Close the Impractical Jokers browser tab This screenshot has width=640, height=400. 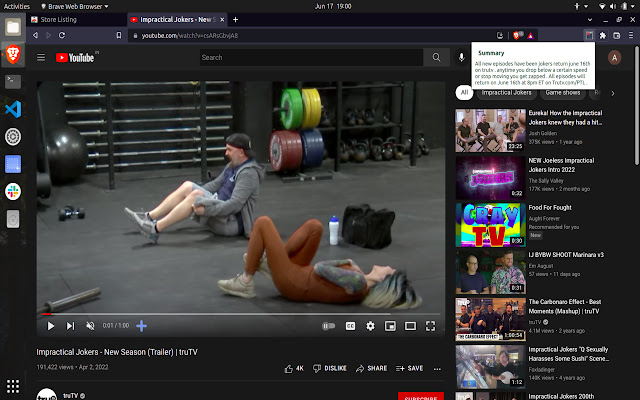[x=222, y=20]
